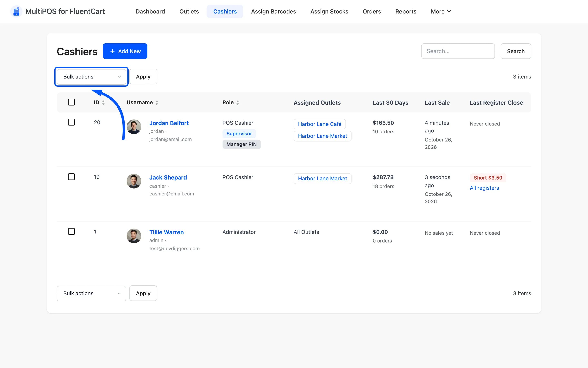The image size is (588, 368).
Task: Click the MultiPOS for FluentCart title
Action: (65, 11)
